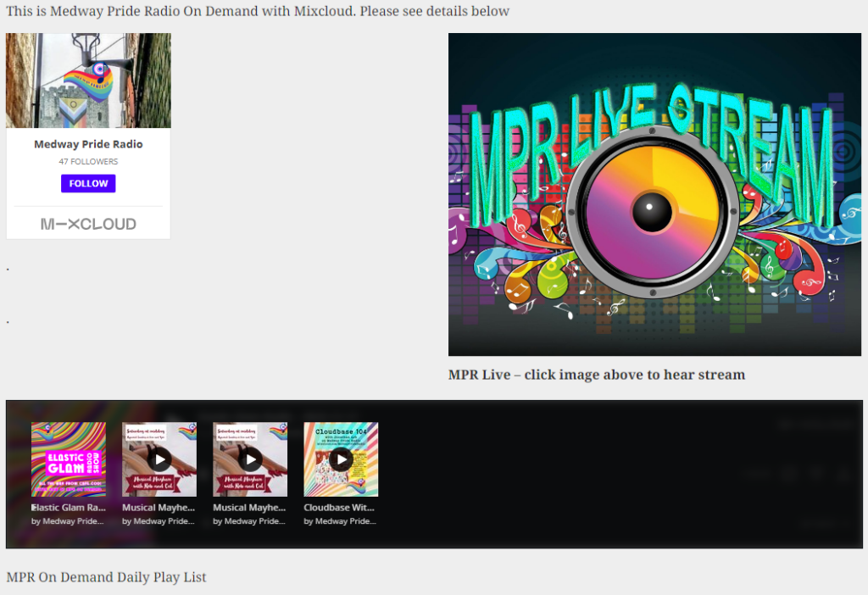The image size is (868, 595).
Task: Open the Cloudbase Wit... title link
Action: pos(339,508)
